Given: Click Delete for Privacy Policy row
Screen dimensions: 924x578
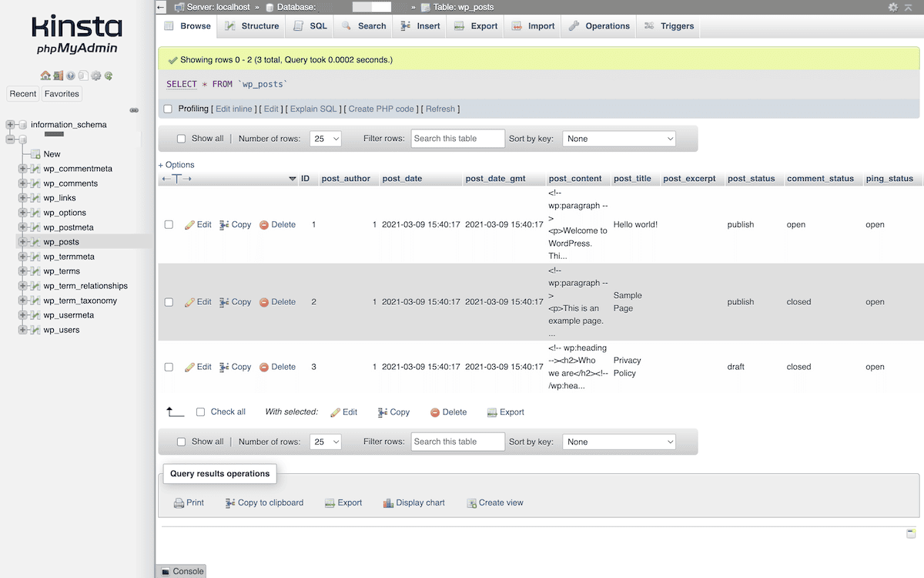Looking at the screenshot, I should click(x=277, y=367).
